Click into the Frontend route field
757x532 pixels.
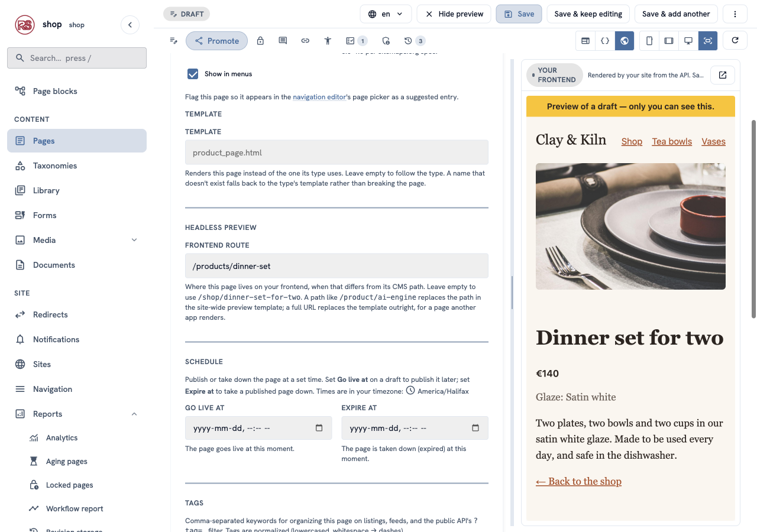pos(337,266)
